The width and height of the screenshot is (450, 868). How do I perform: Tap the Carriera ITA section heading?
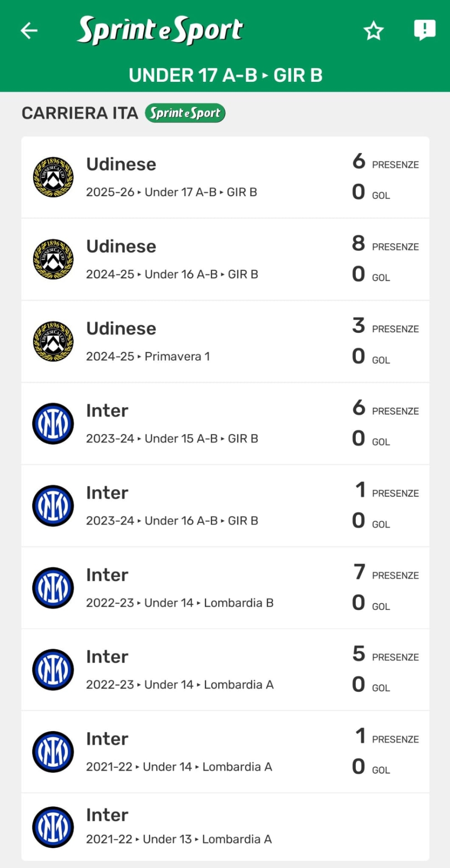[80, 113]
